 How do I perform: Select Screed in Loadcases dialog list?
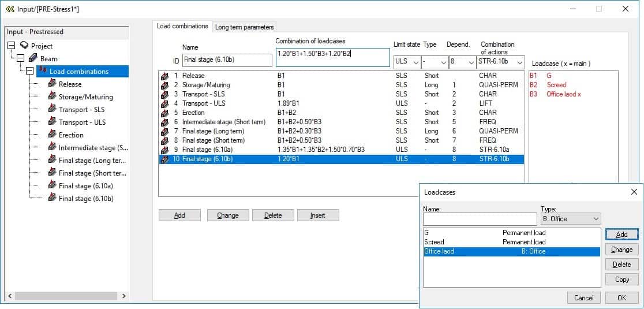[512, 242]
